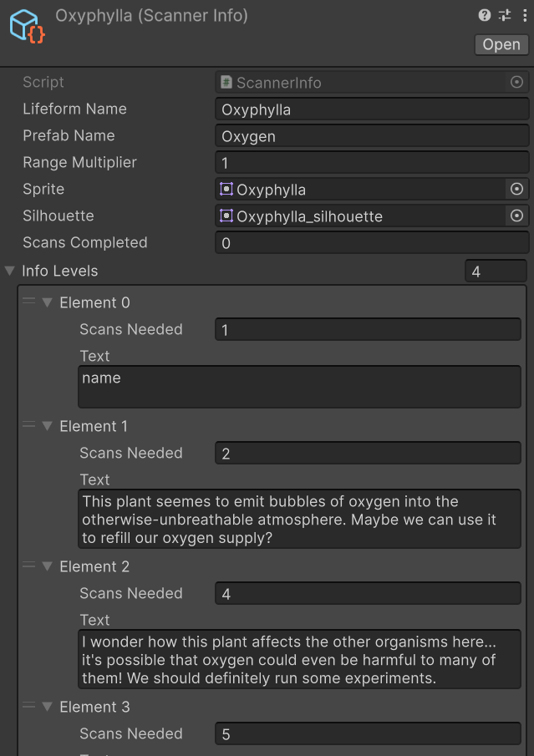Collapse the Info Levels foldout
Viewport: 534px width, 756px height.
pos(9,271)
